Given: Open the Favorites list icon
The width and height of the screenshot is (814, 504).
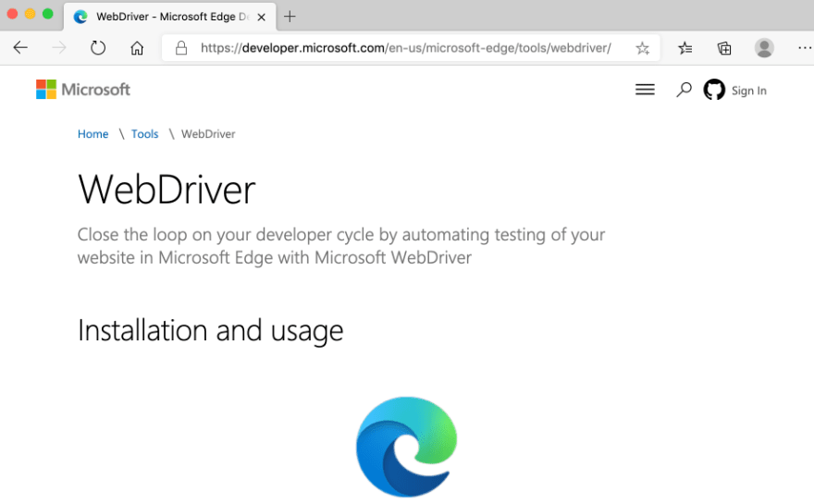Looking at the screenshot, I should (684, 48).
